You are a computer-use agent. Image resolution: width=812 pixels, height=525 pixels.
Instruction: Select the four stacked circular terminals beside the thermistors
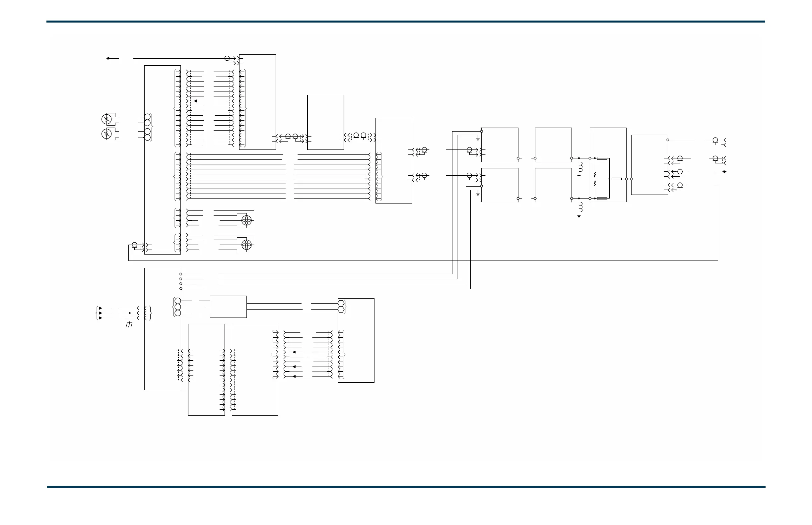click(x=147, y=127)
